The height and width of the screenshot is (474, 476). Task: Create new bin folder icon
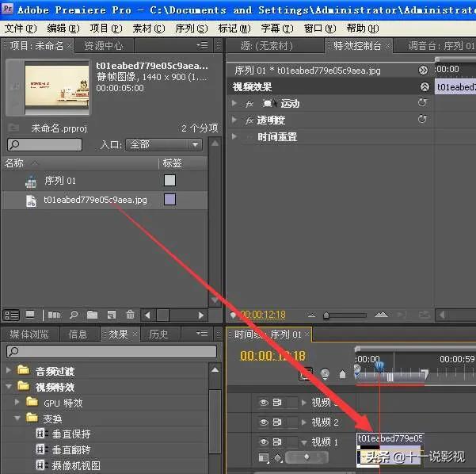(92, 315)
